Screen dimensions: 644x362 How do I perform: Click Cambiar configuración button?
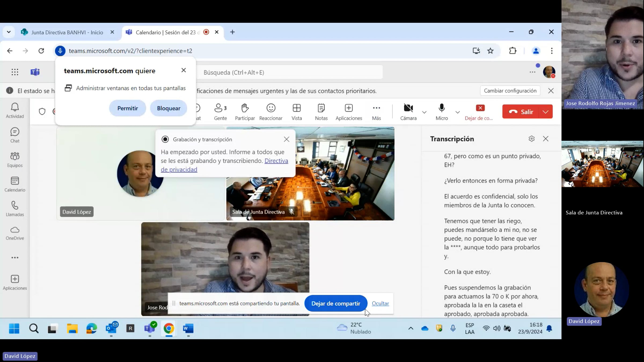click(510, 91)
